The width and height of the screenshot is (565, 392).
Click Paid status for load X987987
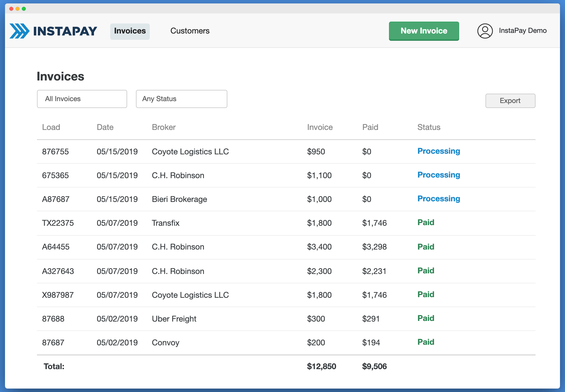[426, 294]
